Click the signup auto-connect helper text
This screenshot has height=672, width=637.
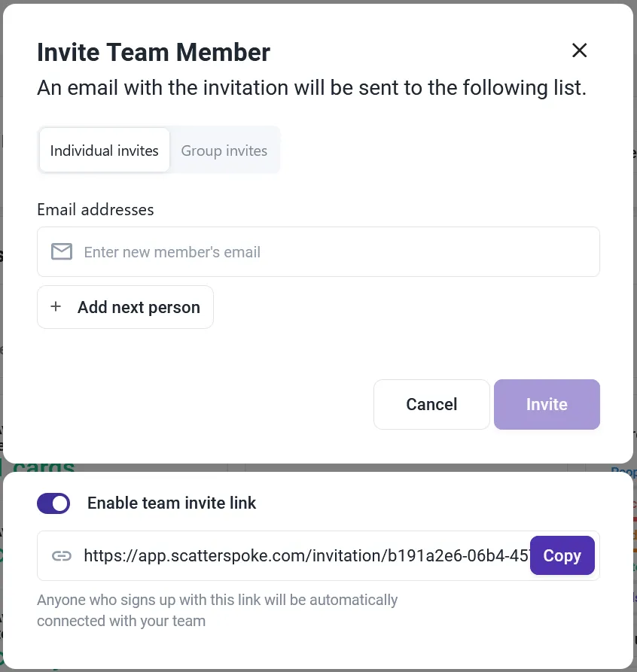pyautogui.click(x=217, y=610)
